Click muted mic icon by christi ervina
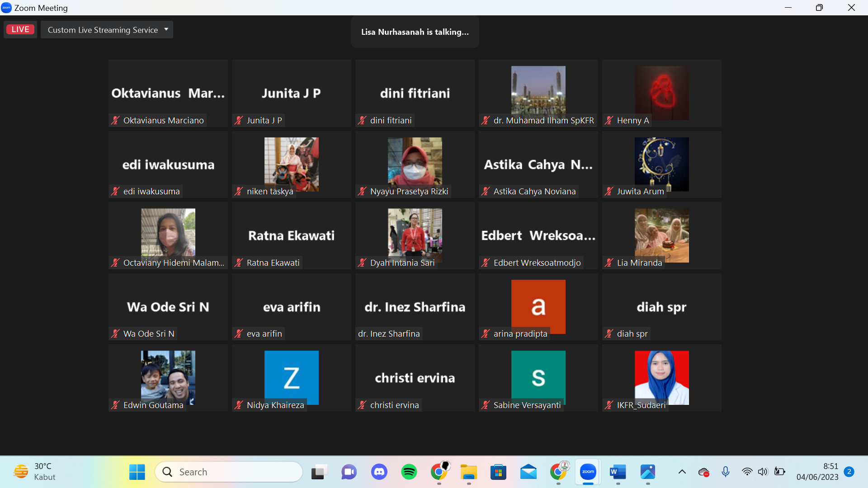Viewport: 868px width, 488px height. tap(362, 405)
